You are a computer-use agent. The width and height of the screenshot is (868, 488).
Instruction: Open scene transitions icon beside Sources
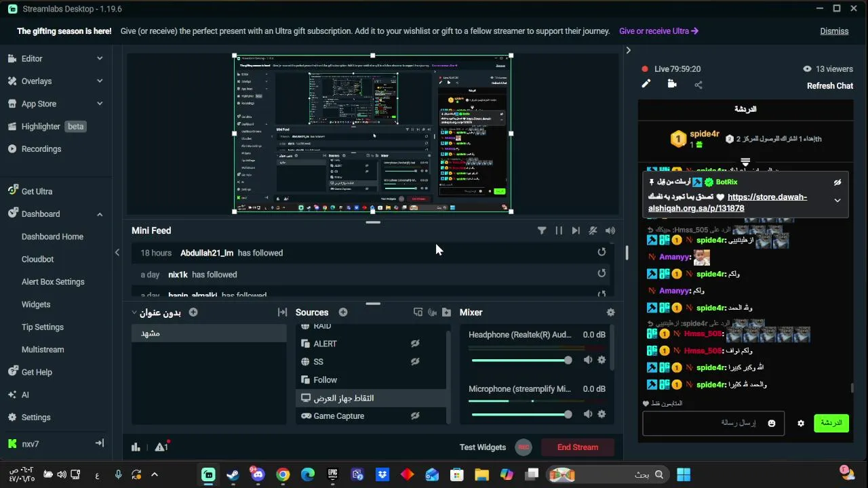(x=283, y=312)
